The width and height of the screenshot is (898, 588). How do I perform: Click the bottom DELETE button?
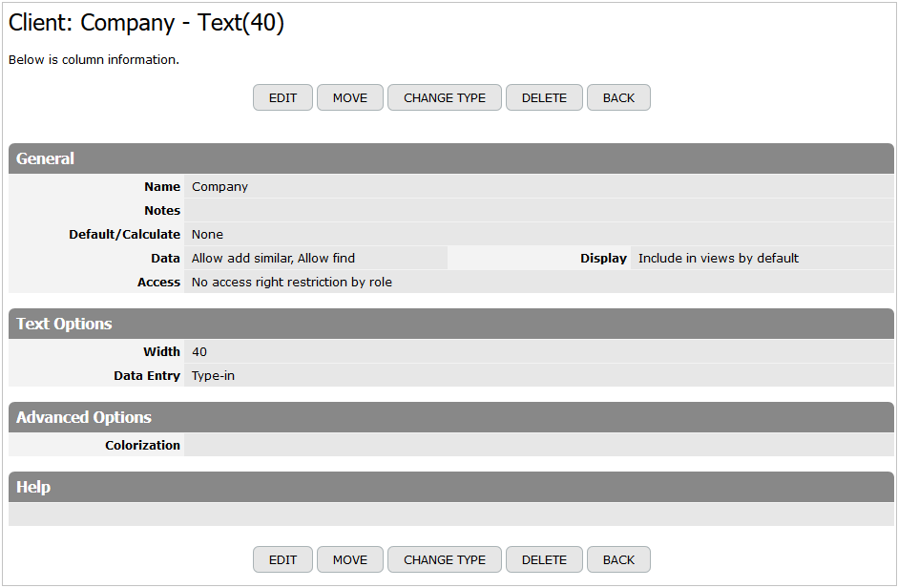click(544, 559)
